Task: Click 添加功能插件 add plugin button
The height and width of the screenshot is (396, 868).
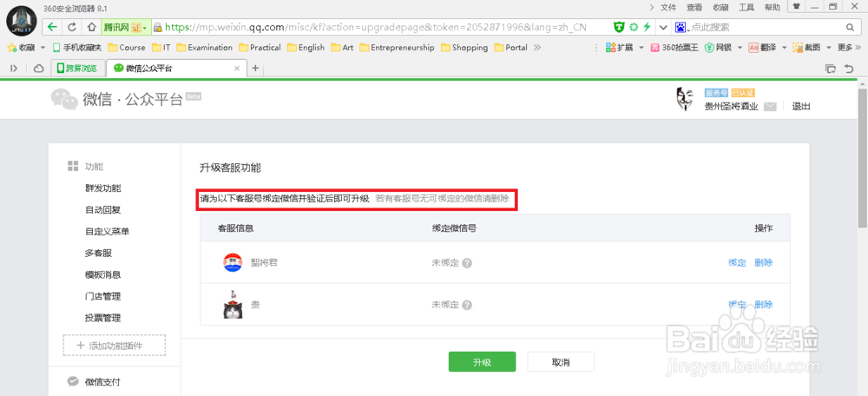Action: (115, 345)
